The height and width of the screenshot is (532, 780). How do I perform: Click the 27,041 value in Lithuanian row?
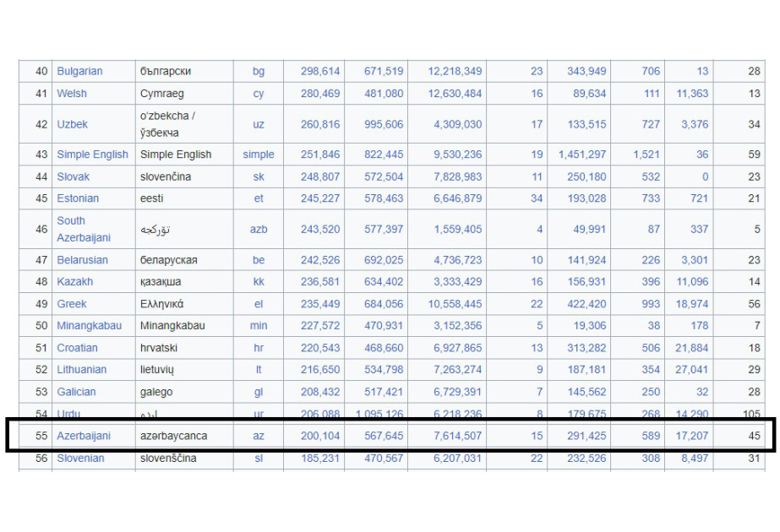click(x=691, y=370)
